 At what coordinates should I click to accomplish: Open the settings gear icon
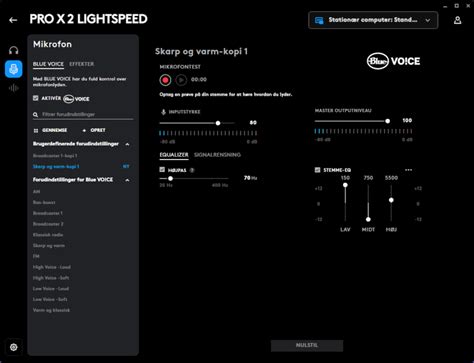click(x=14, y=347)
